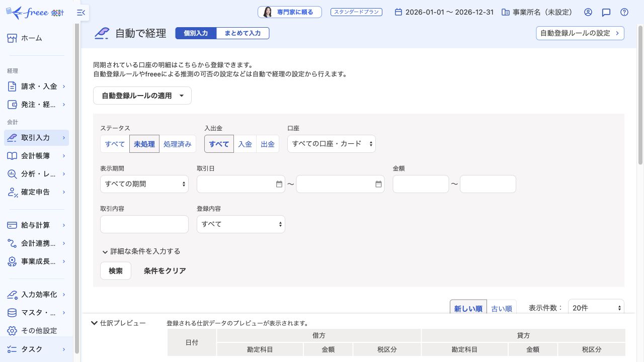
Task: Click the 分析・レポート chart icon
Action: (x=13, y=174)
